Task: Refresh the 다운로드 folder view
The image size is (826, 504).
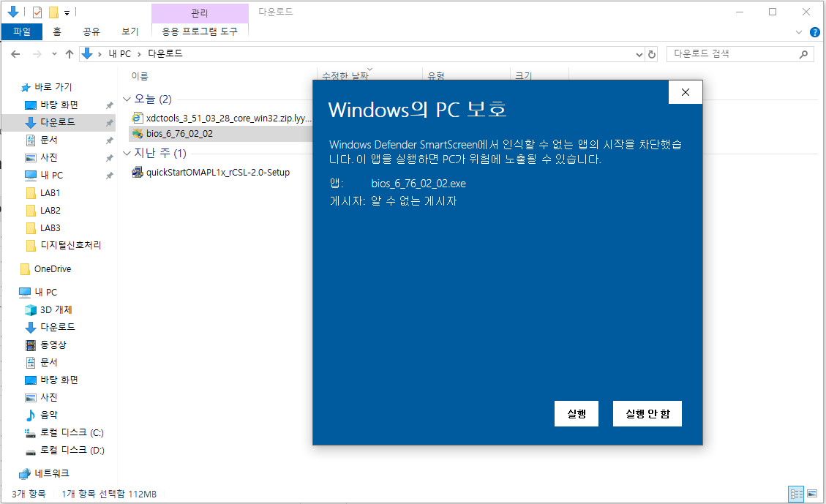Action: tap(652, 53)
